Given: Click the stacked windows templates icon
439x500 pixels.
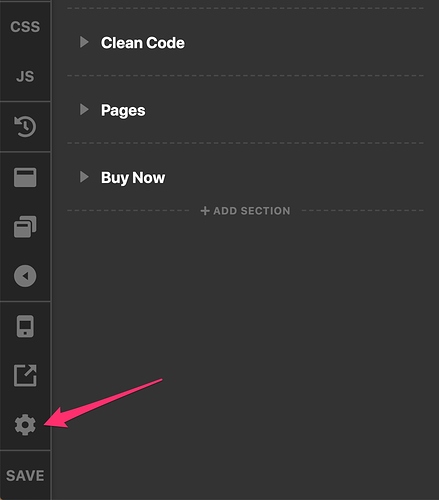Looking at the screenshot, I should click(x=25, y=227).
